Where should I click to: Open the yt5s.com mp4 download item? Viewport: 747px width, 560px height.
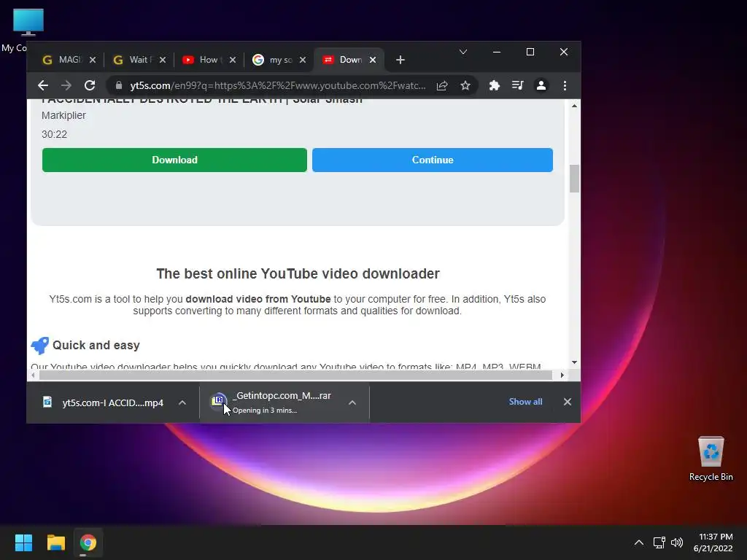113,402
